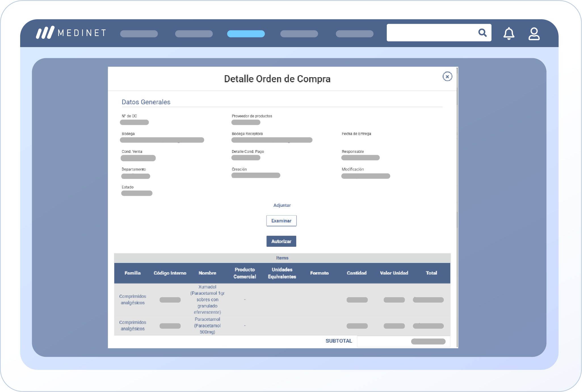582x392 pixels.
Task: Open the user profile icon
Action: 534,33
